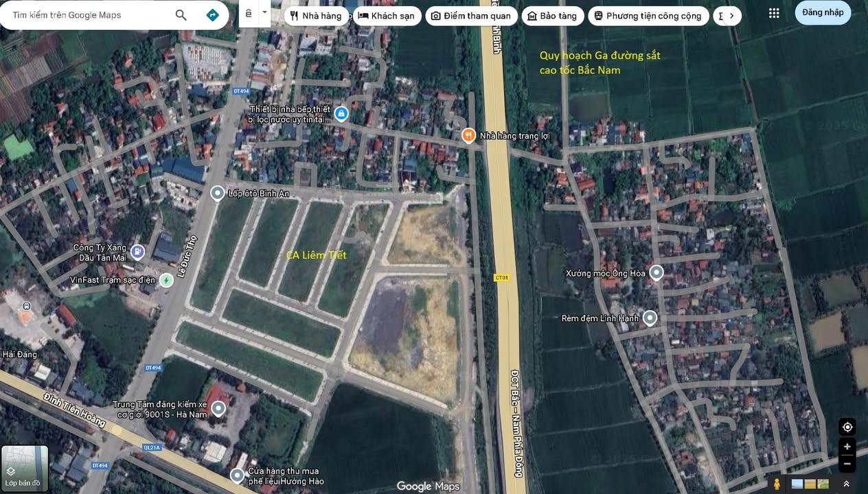Click the Show Your Location compass icon
868x494 pixels.
click(x=847, y=427)
